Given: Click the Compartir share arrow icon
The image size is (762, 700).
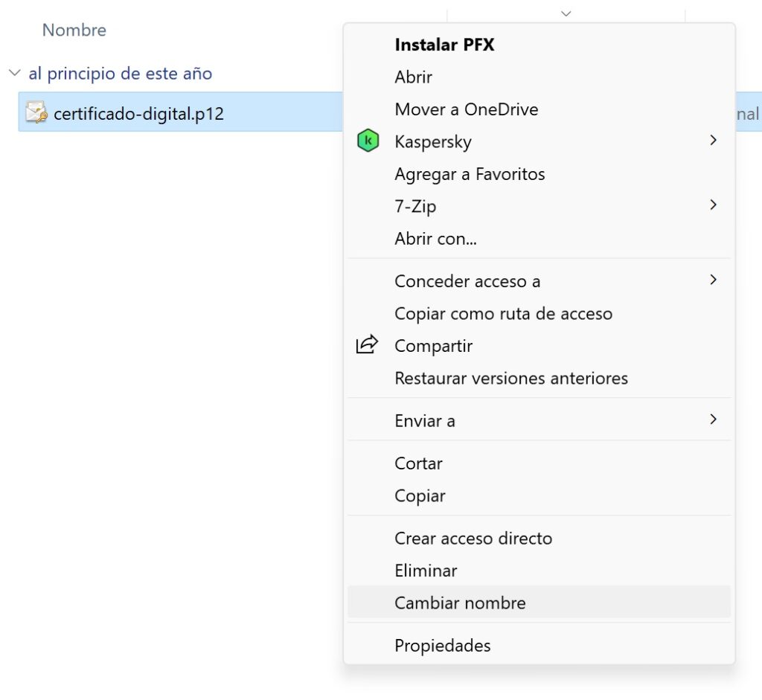Looking at the screenshot, I should pyautogui.click(x=367, y=345).
